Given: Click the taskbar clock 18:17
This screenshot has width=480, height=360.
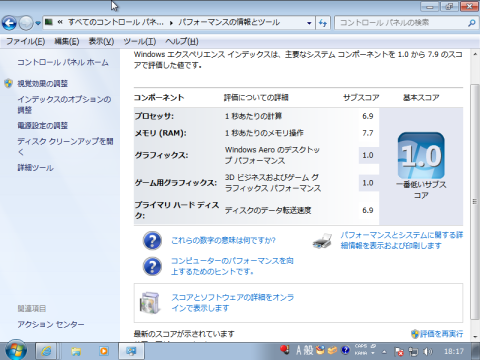Looking at the screenshot, I should pyautogui.click(x=454, y=351).
